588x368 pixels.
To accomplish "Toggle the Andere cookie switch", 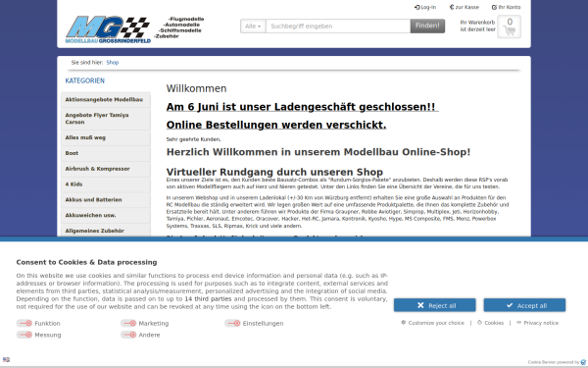I will 128,335.
